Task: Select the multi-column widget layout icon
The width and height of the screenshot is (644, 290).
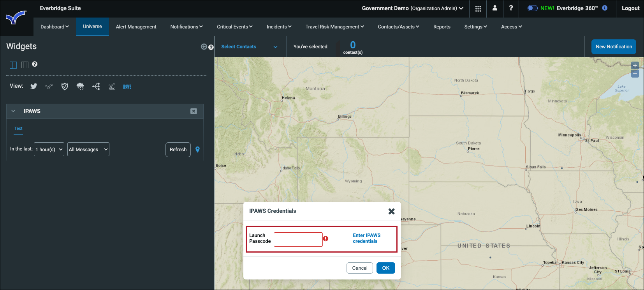Action: 25,65
